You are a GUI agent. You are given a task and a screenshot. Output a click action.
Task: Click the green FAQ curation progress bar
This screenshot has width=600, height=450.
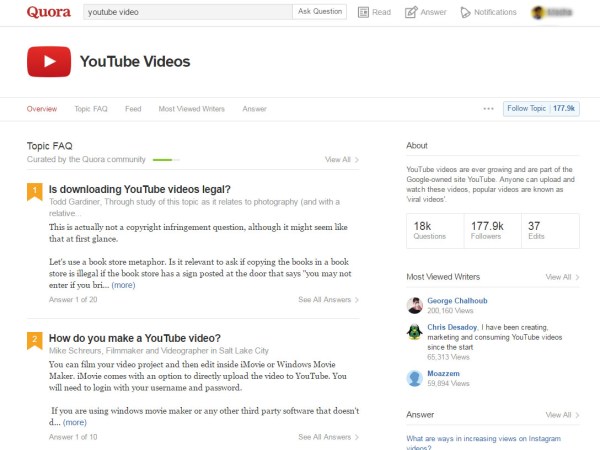(166, 160)
